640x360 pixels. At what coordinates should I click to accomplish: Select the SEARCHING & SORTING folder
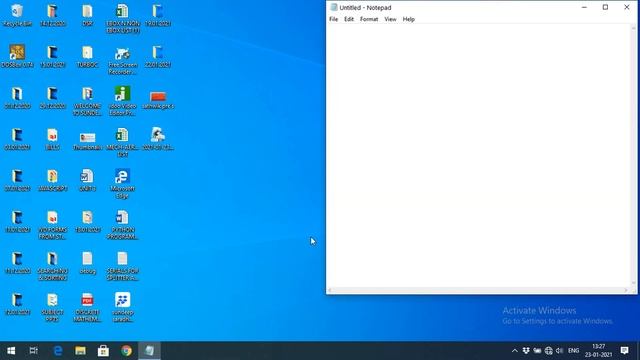click(x=53, y=266)
